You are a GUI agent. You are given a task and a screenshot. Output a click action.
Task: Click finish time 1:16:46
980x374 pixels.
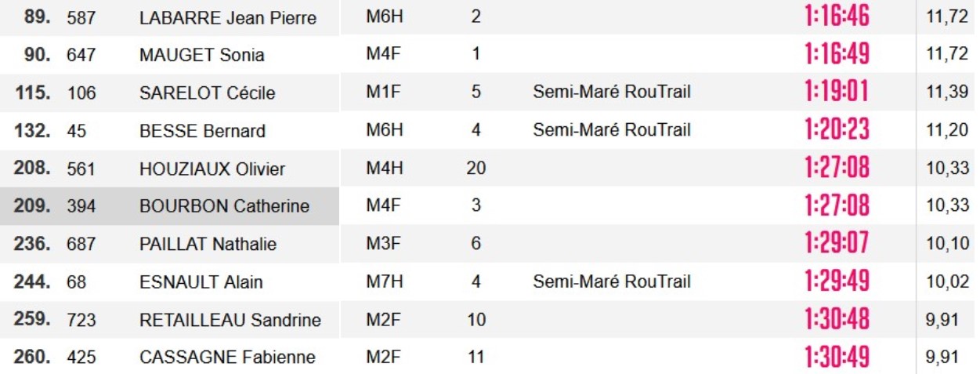click(837, 18)
